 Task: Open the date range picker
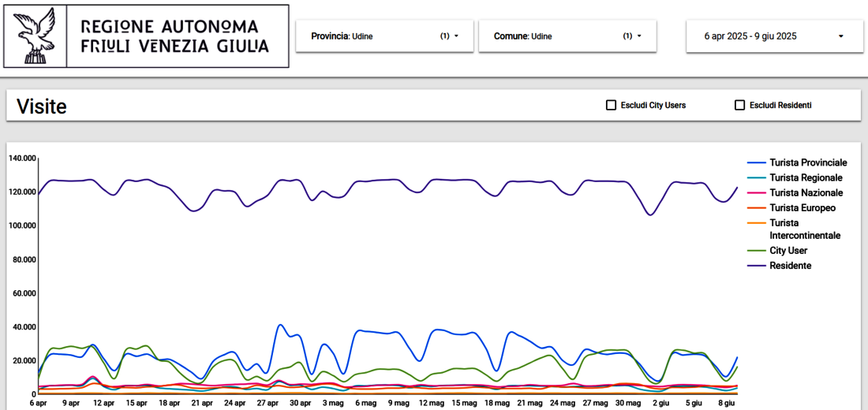point(773,36)
